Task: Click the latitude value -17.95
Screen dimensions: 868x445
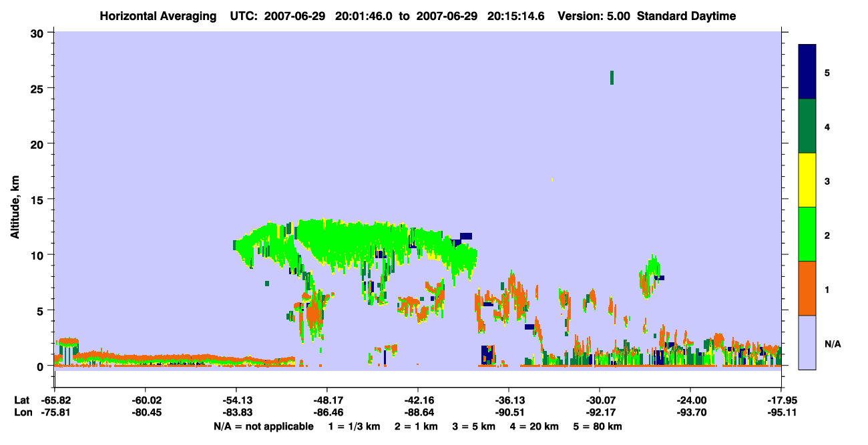Action: click(781, 400)
